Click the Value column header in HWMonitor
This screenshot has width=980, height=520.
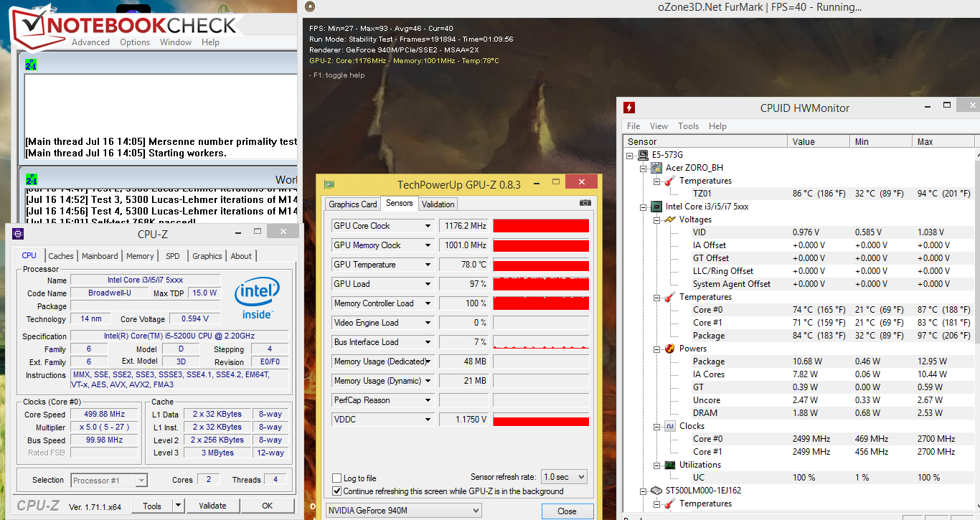click(x=819, y=142)
